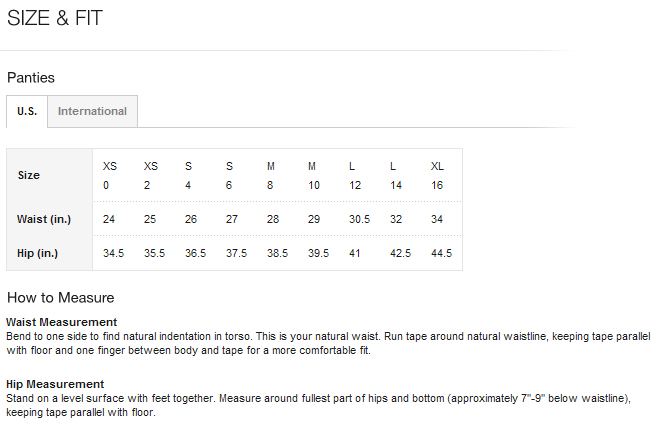This screenshot has width=668, height=438.
Task: Select the Size row header cell
Action: pos(29,175)
